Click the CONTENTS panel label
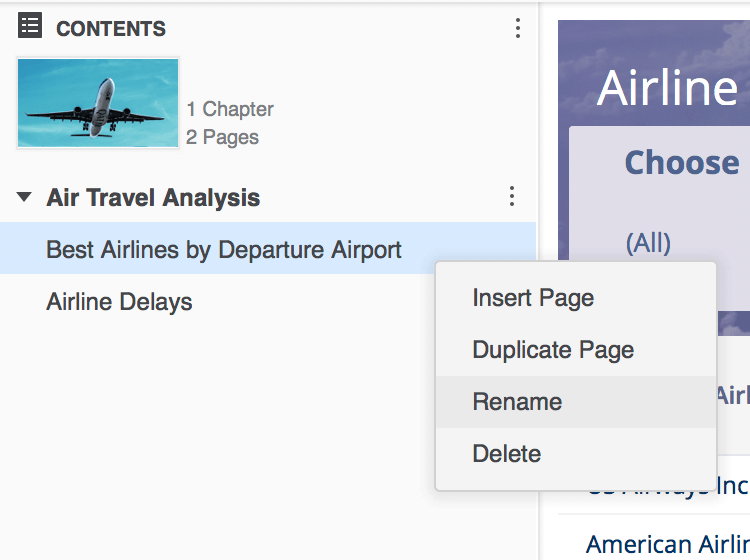The width and height of the screenshot is (750, 560). (111, 29)
